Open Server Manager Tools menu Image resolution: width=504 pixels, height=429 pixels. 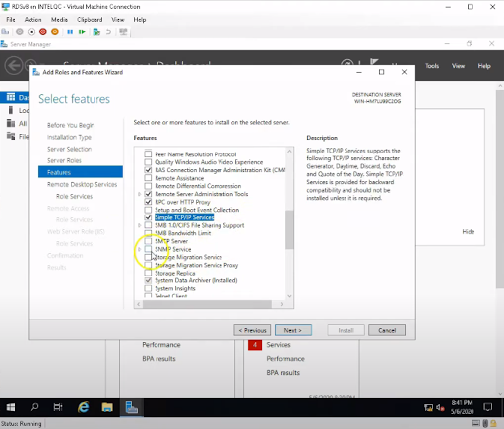tap(432, 66)
